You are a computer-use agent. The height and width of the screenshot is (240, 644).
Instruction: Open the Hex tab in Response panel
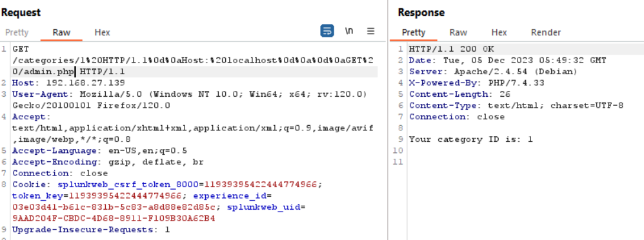click(499, 32)
